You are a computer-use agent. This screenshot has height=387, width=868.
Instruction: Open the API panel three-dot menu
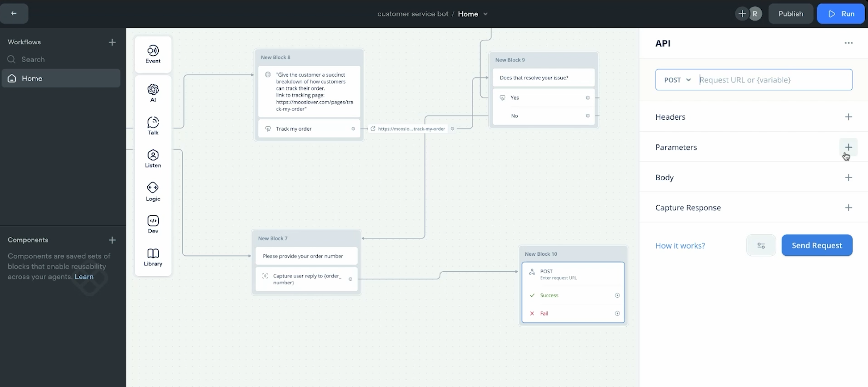(x=848, y=43)
